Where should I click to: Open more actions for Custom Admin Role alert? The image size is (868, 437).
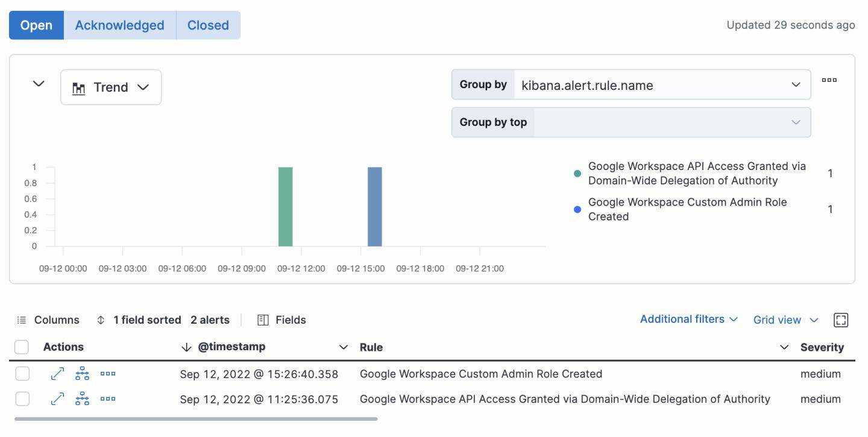(108, 374)
